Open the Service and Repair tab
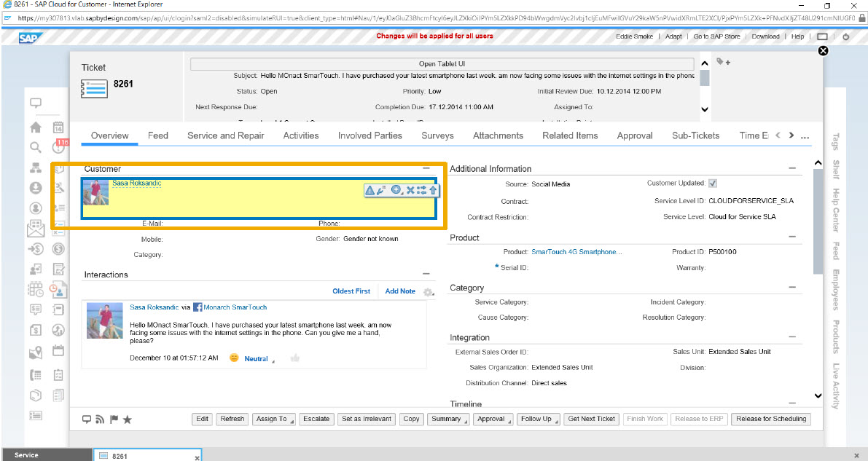This screenshot has height=461, width=868. pos(226,135)
